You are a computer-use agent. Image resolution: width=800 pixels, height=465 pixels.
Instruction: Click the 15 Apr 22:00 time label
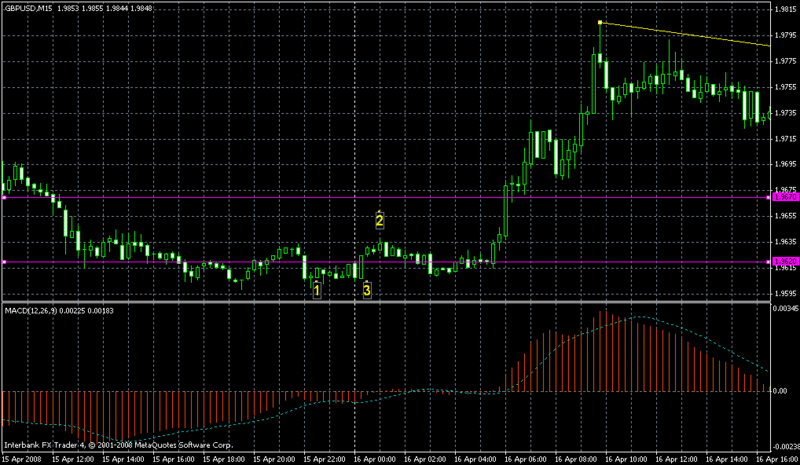pyautogui.click(x=324, y=459)
